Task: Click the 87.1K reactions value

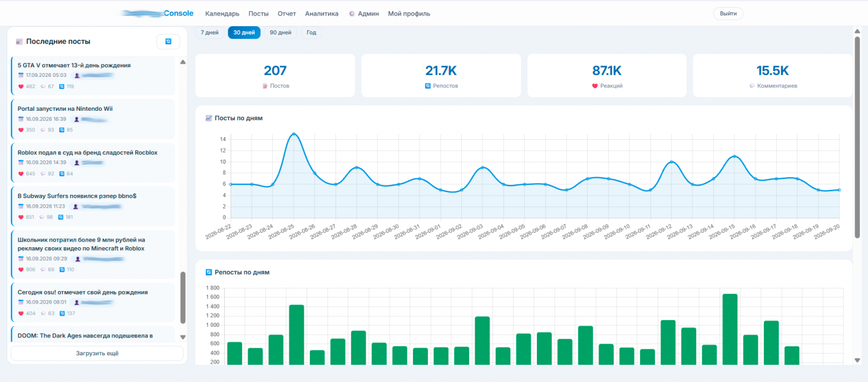Action: click(x=607, y=71)
